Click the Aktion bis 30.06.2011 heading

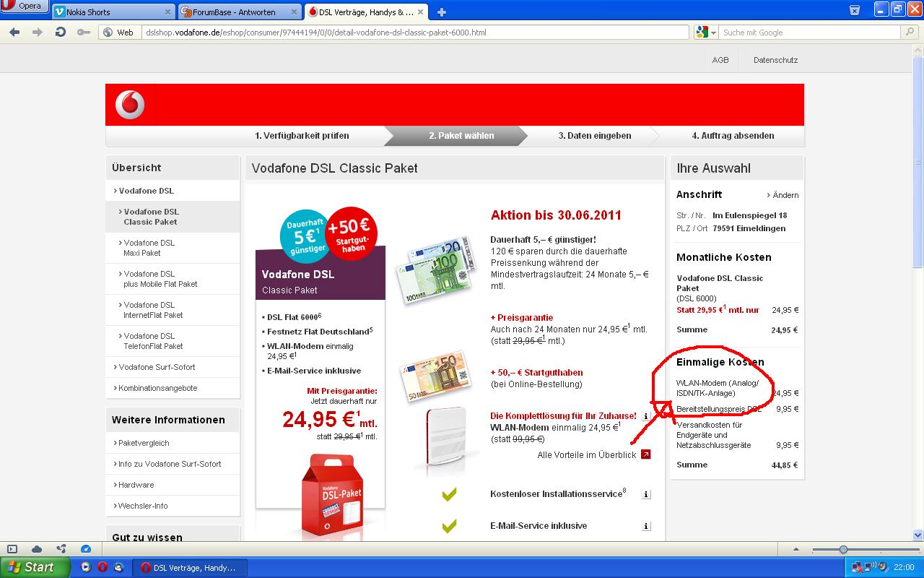556,215
